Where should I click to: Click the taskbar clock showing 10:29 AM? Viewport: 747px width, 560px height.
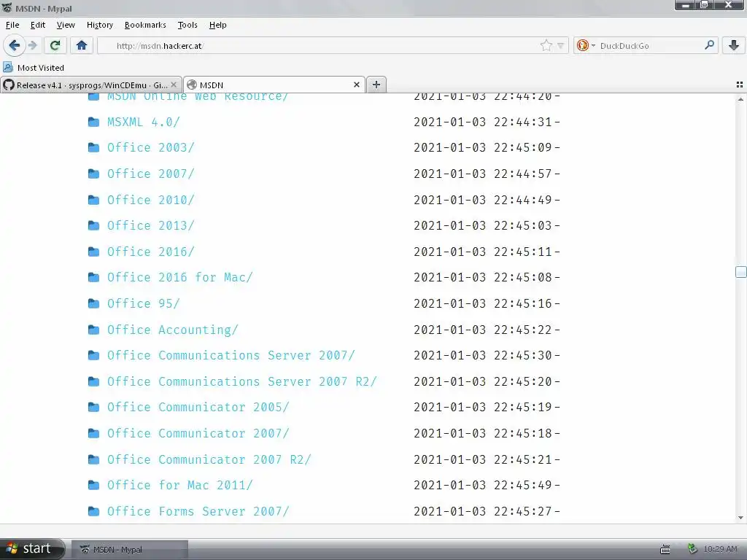720,549
